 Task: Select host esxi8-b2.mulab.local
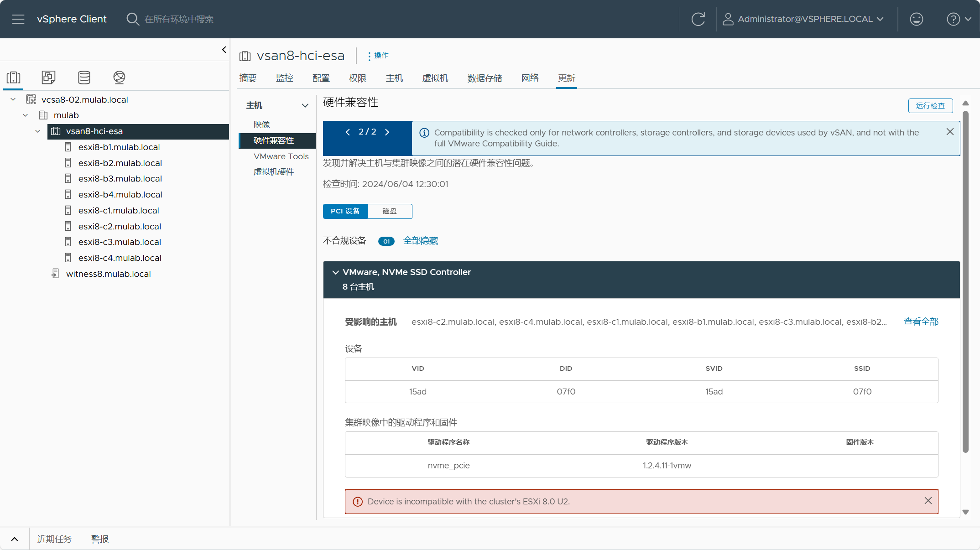(x=120, y=163)
